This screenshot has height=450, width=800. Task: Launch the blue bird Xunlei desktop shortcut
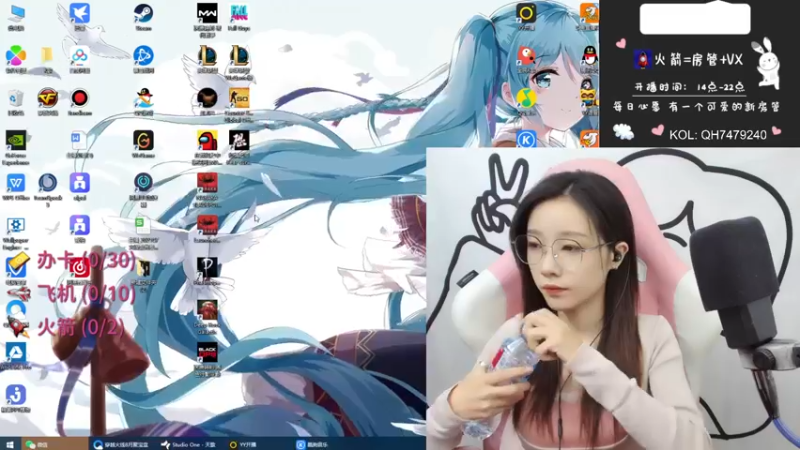tap(80, 14)
